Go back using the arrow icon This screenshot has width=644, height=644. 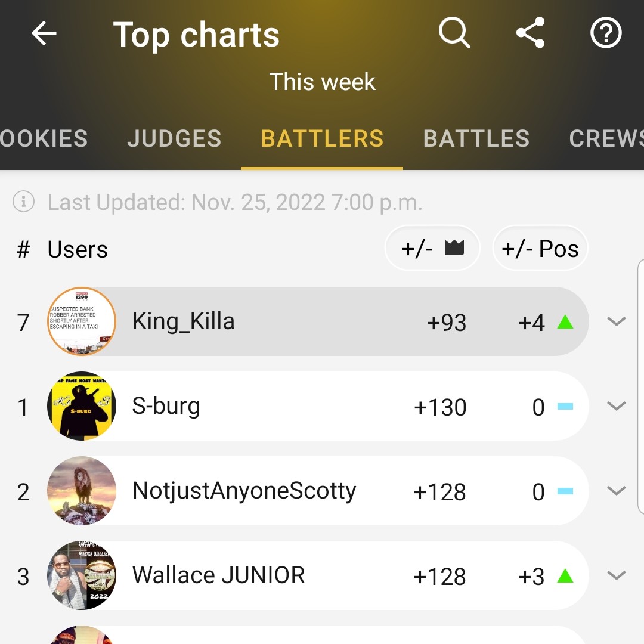coord(44,33)
